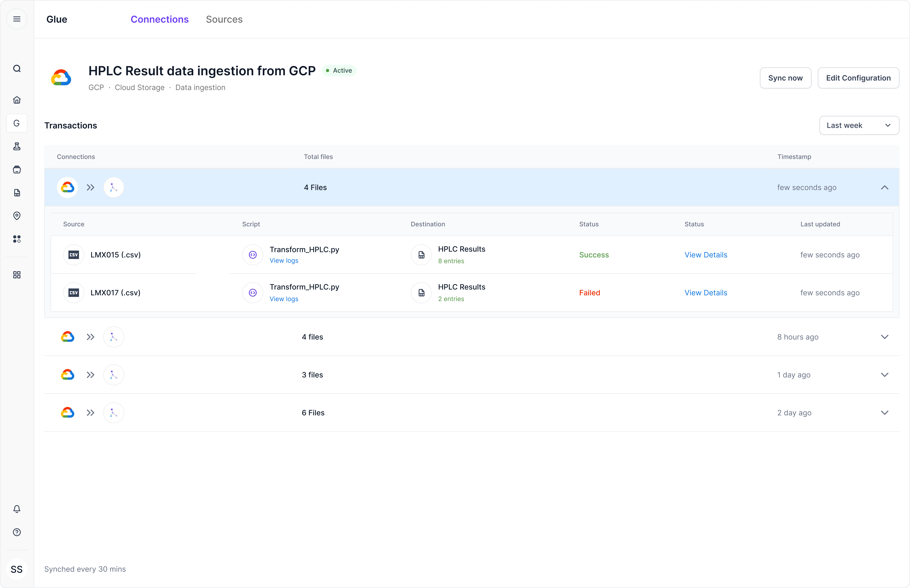The width and height of the screenshot is (910, 588).
Task: Open the SS user avatar
Action: (17, 569)
